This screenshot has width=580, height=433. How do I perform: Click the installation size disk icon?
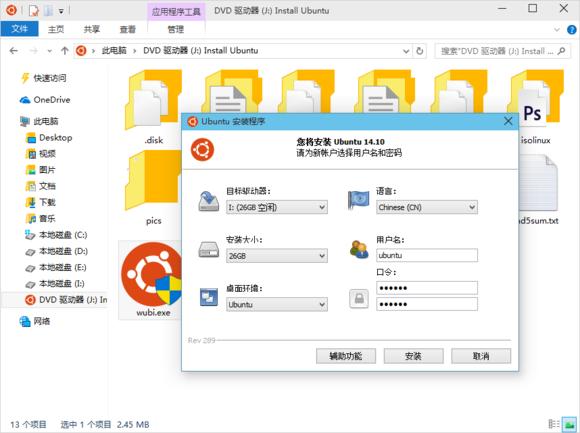click(209, 250)
